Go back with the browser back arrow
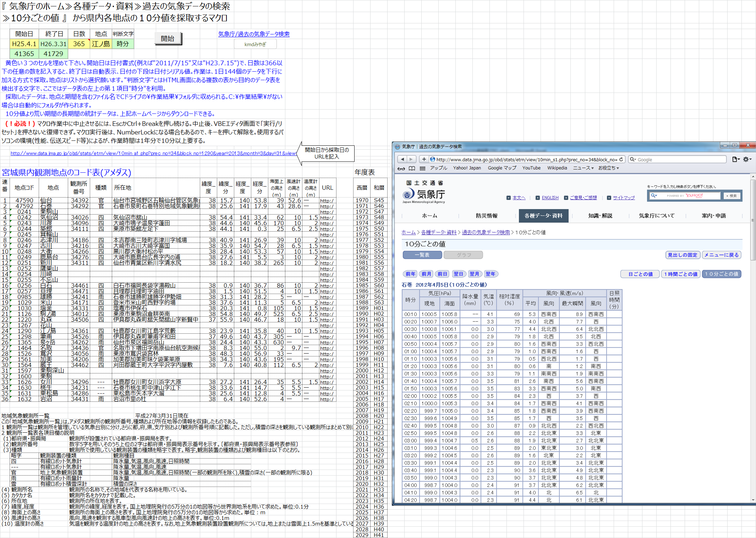This screenshot has height=538, width=756. click(x=402, y=159)
